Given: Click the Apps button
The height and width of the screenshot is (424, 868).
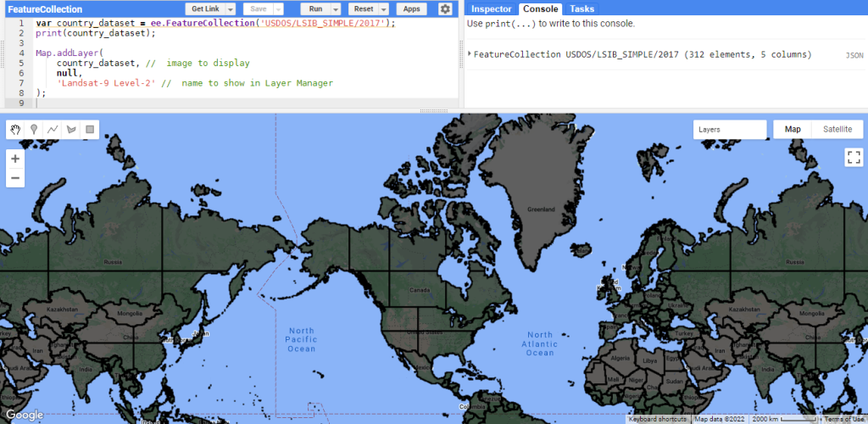Looking at the screenshot, I should coord(411,9).
